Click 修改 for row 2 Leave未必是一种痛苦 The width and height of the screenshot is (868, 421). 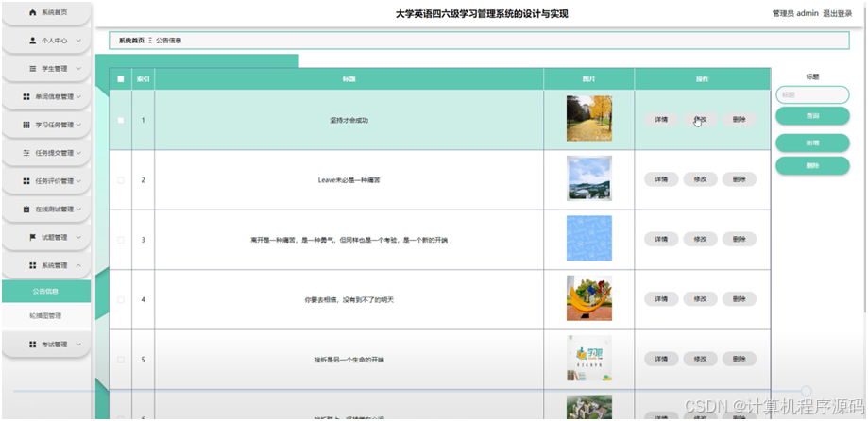700,179
